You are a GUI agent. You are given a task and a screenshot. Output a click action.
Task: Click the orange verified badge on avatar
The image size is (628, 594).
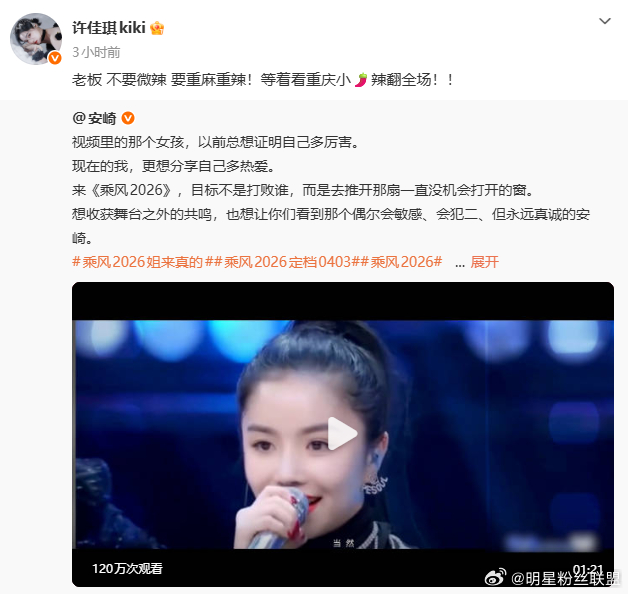[x=55, y=58]
